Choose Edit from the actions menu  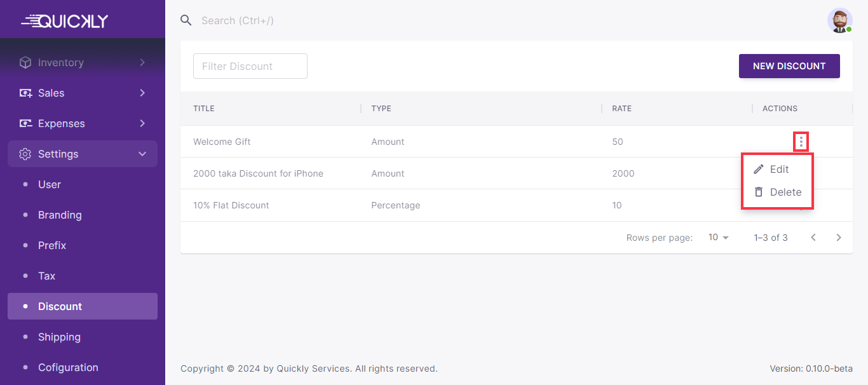pyautogui.click(x=778, y=170)
